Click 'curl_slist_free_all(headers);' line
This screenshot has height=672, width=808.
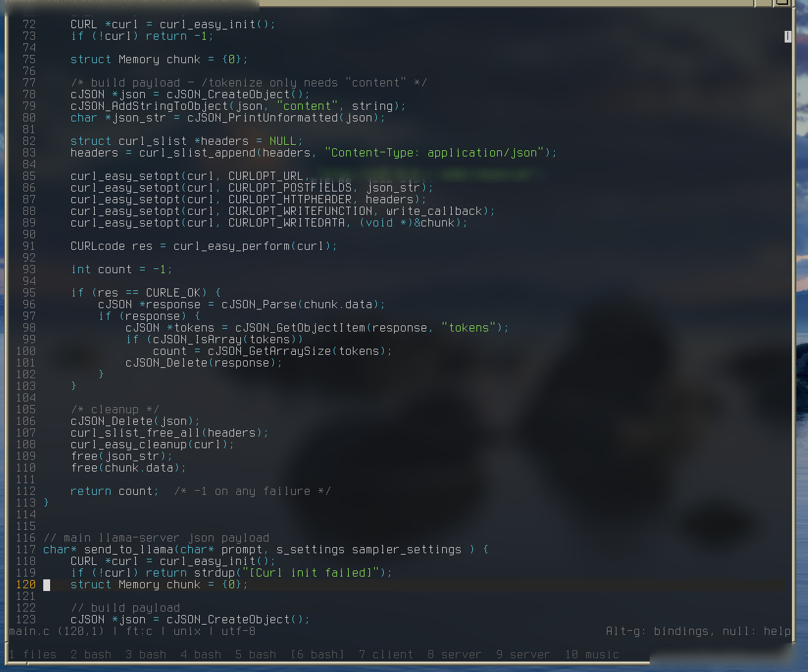tap(170, 433)
